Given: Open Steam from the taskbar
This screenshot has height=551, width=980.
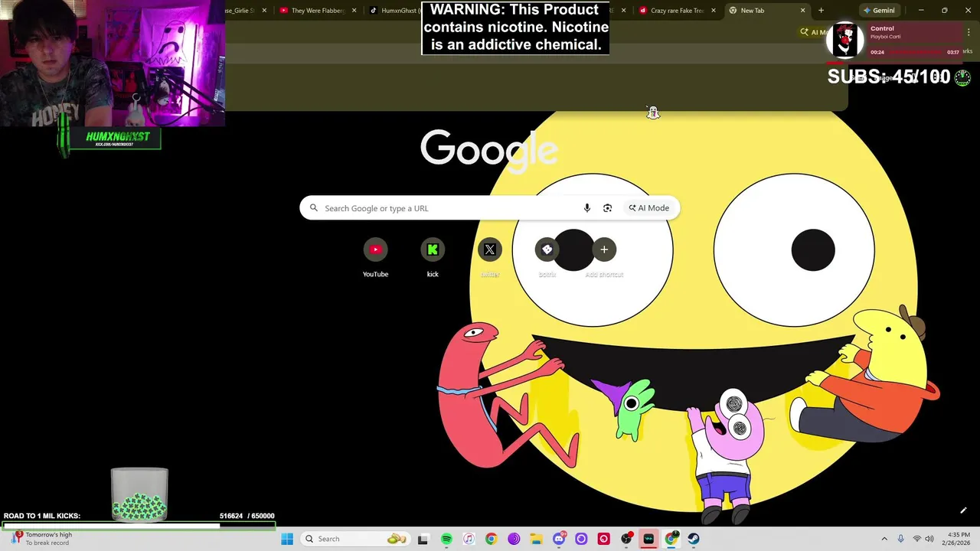Looking at the screenshot, I should click(x=694, y=539).
